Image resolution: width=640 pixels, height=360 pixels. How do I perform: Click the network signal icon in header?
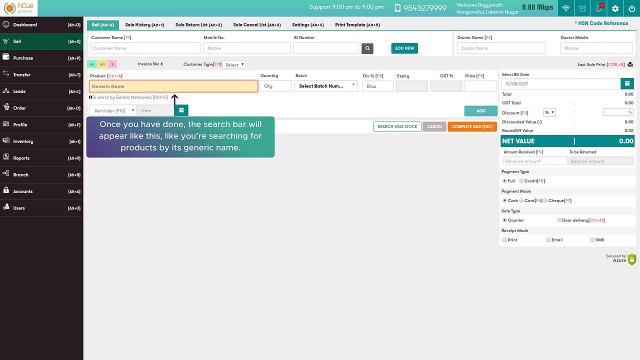click(566, 8)
